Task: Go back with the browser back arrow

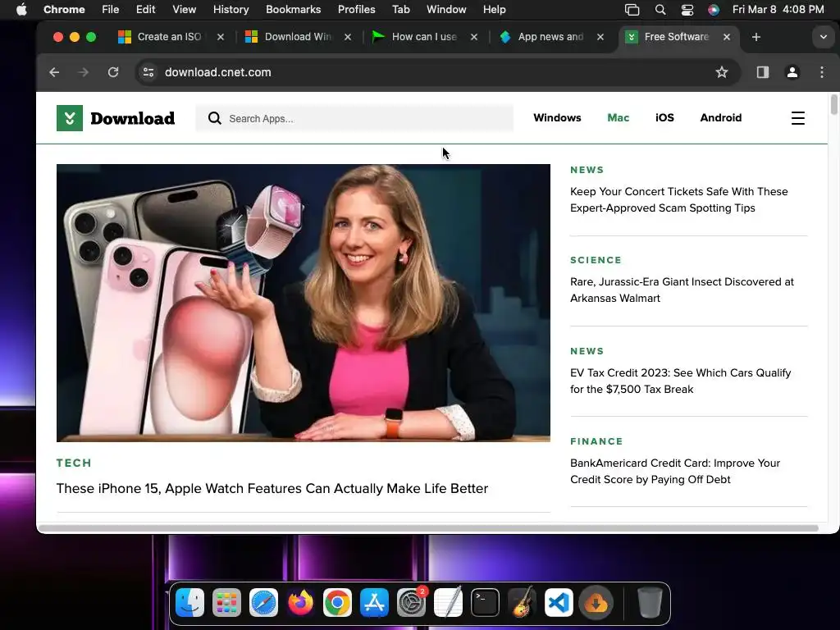Action: [x=54, y=72]
